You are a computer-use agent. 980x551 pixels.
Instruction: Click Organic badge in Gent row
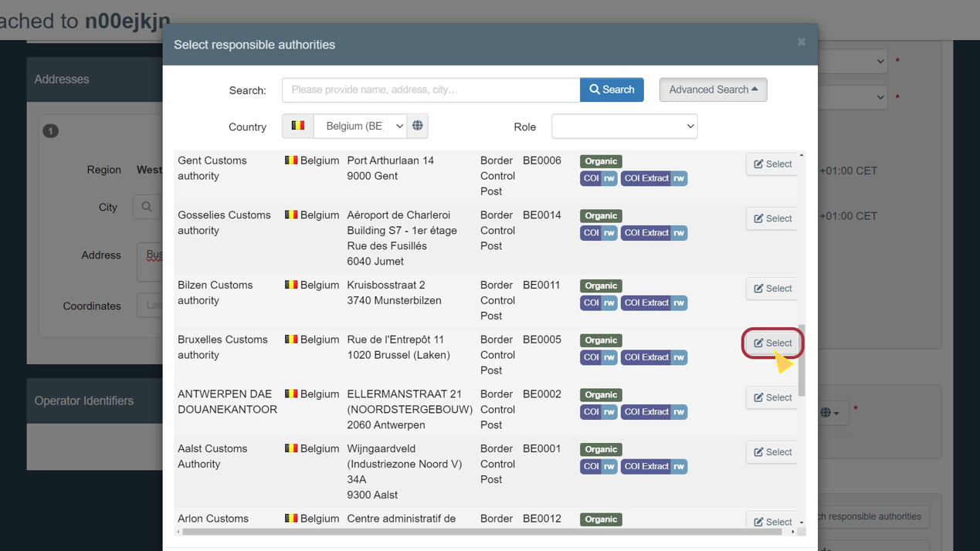[601, 161]
